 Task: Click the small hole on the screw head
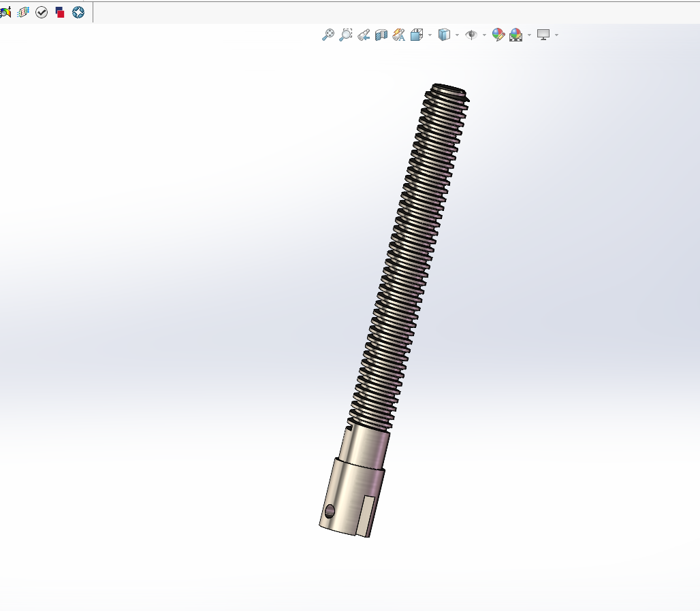point(330,511)
